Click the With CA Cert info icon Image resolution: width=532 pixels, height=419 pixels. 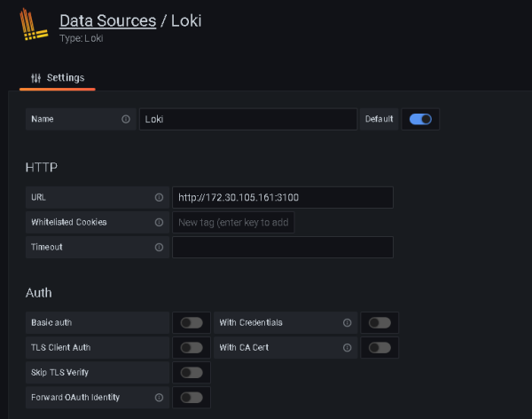coord(347,347)
